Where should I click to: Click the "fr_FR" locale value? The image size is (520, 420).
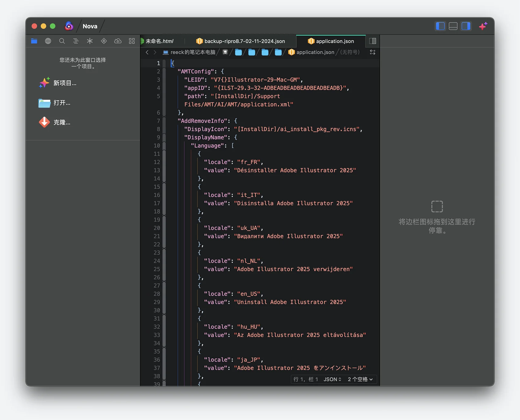[249, 162]
